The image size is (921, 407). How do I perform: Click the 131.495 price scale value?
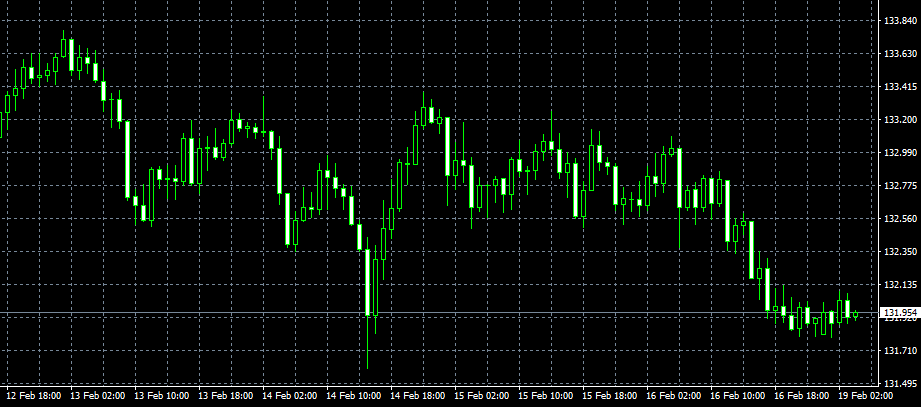tap(900, 384)
